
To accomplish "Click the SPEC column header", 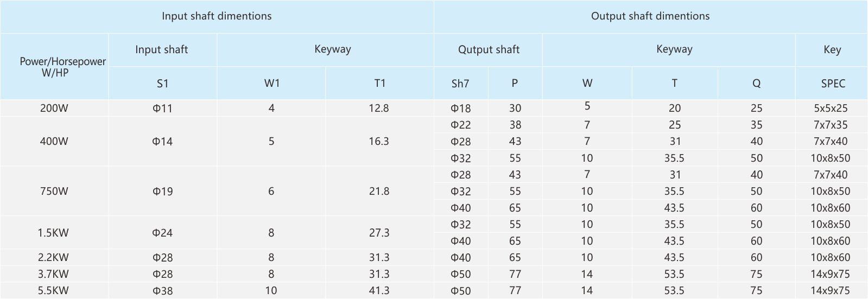I will [832, 84].
